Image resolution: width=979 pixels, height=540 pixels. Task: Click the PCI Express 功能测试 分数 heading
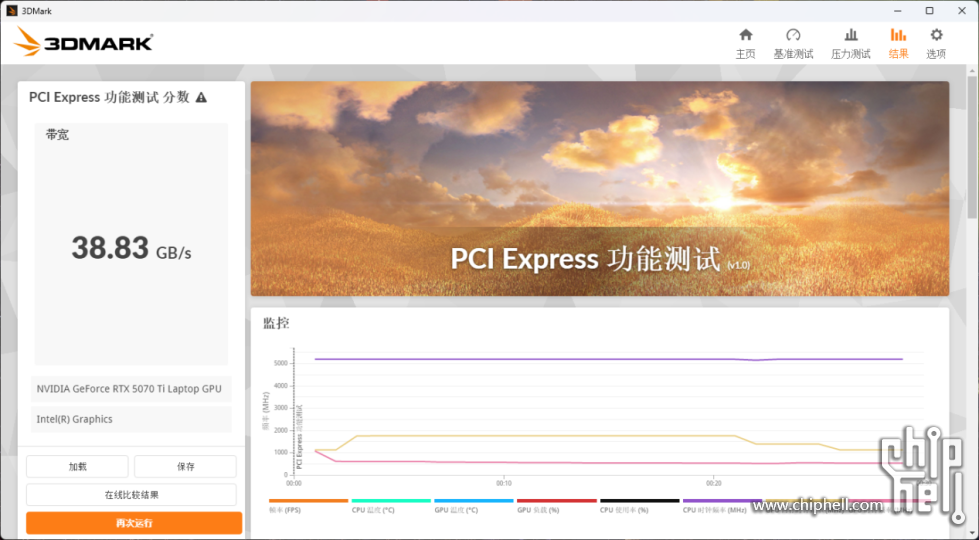(109, 97)
